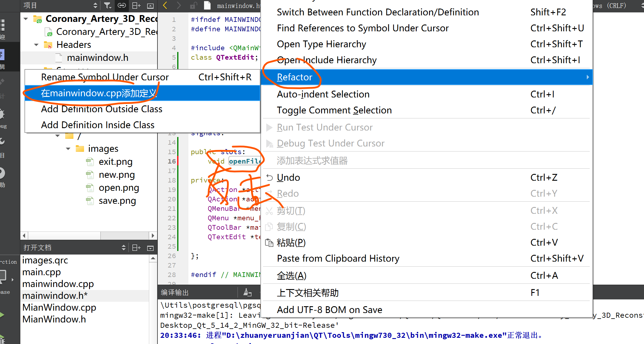Click the clear compile output broom icon

247,293
